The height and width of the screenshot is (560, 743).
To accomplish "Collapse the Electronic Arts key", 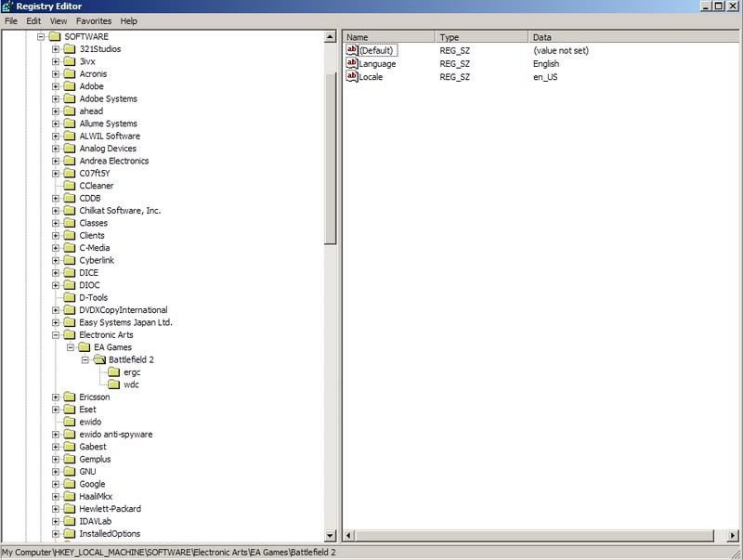I will click(56, 335).
